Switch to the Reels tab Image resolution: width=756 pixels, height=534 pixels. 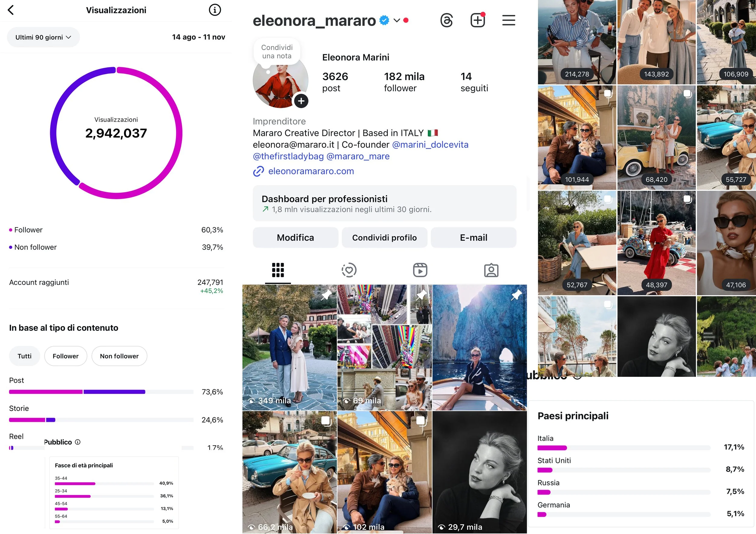[420, 270]
